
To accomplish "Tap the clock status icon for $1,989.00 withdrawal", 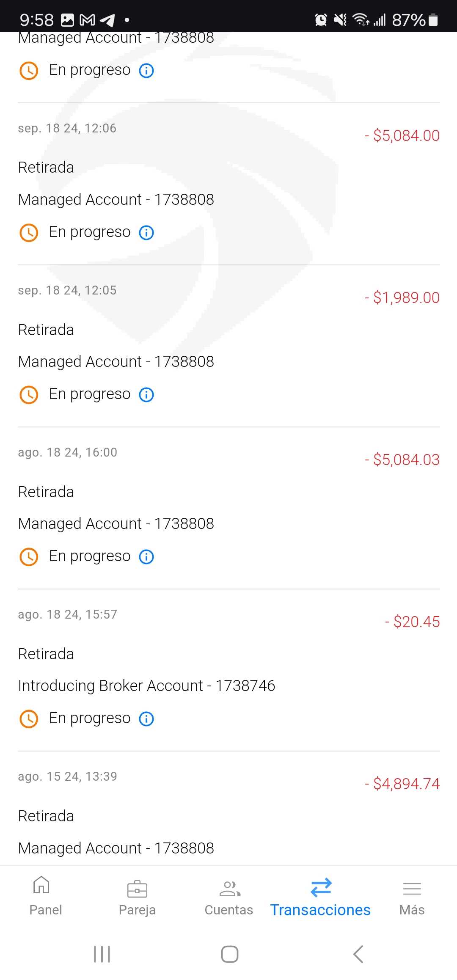I will [x=29, y=394].
